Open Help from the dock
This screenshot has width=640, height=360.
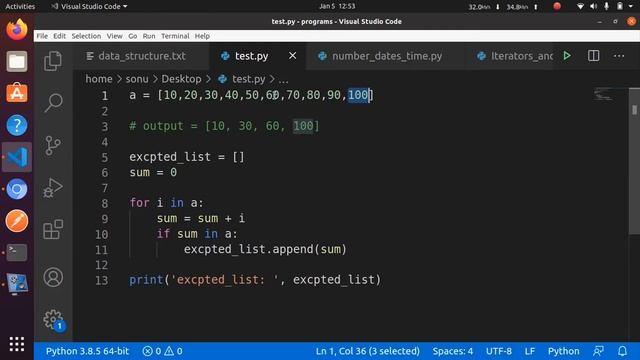pyautogui.click(x=17, y=125)
